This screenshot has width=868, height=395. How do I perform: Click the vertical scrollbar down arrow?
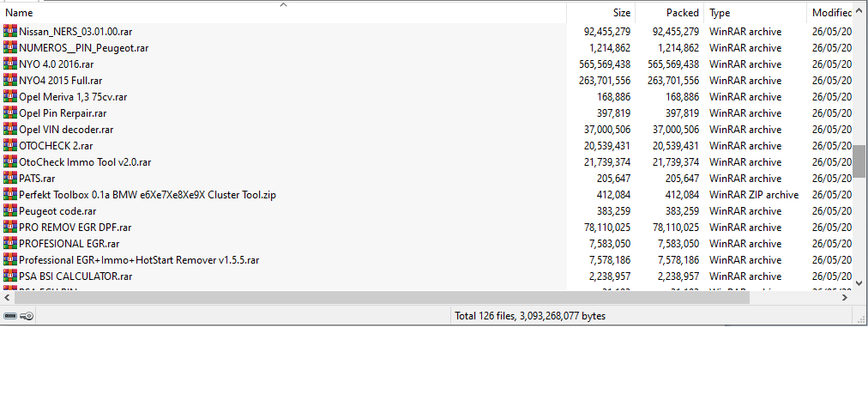[x=859, y=283]
